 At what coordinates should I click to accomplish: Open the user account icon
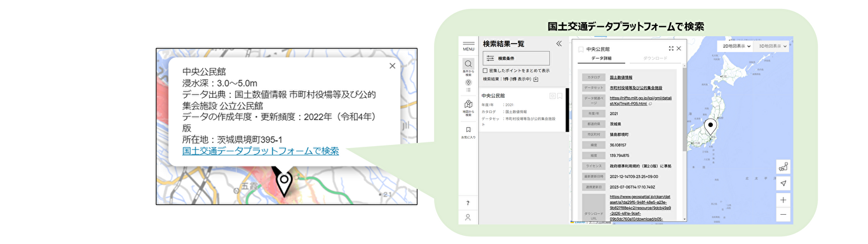[468, 217]
